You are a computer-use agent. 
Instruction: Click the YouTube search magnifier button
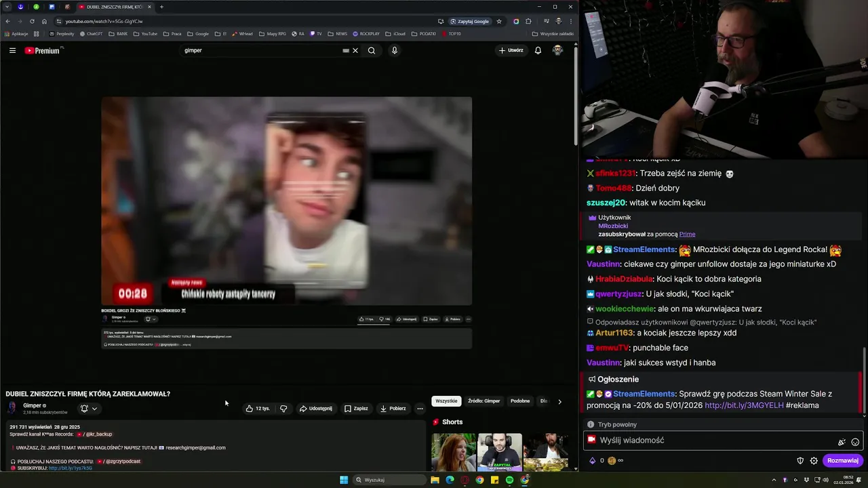point(372,50)
